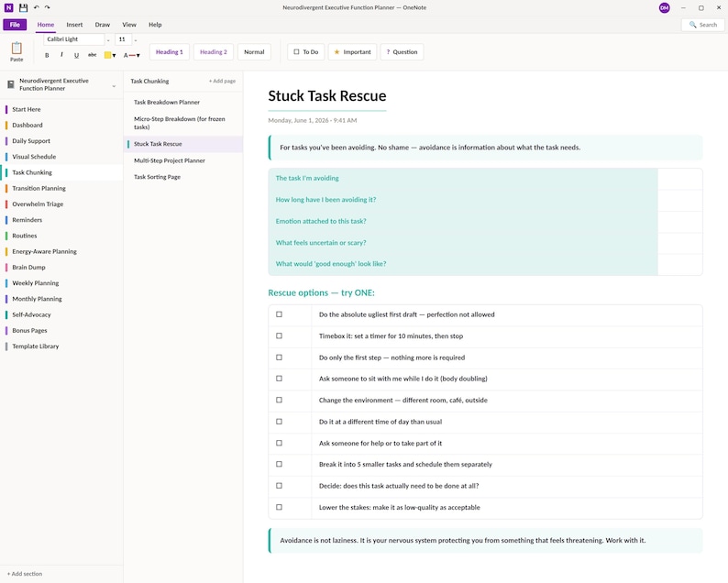Image resolution: width=728 pixels, height=583 pixels.
Task: Toggle bold formatting
Action: pos(47,55)
